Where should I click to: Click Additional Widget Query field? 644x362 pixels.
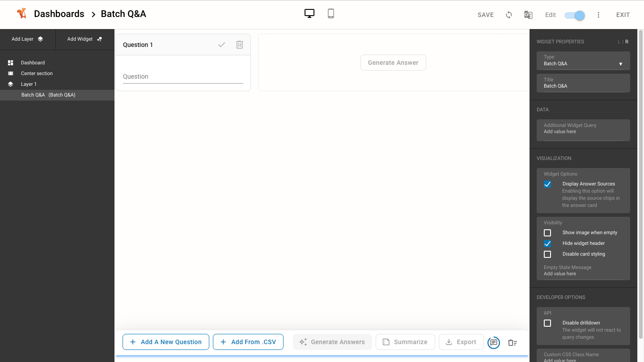pyautogui.click(x=583, y=130)
